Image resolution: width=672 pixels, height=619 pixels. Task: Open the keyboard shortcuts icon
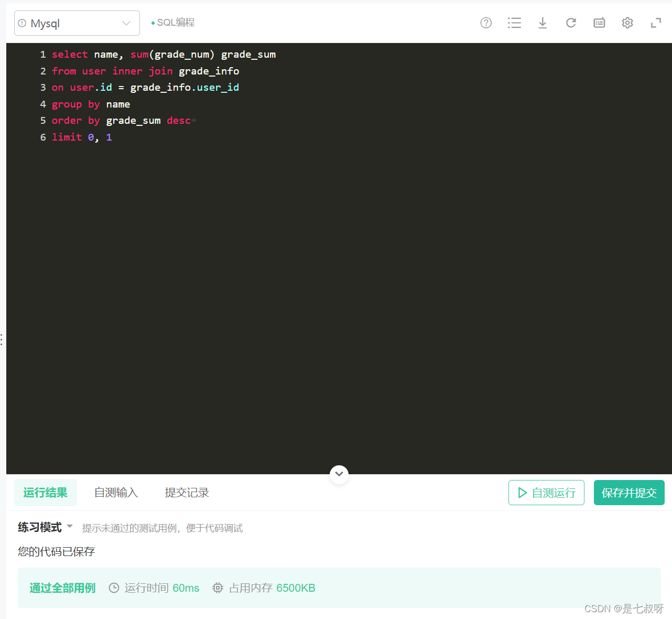coord(599,23)
